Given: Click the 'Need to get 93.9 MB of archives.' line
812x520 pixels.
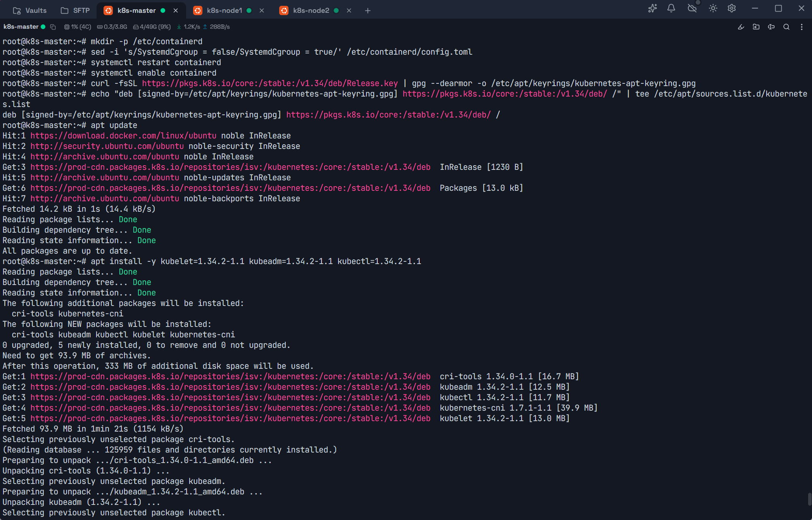Looking at the screenshot, I should pos(77,356).
